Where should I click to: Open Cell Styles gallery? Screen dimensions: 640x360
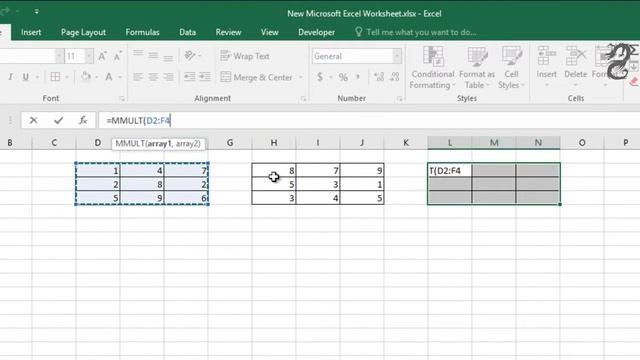511,67
